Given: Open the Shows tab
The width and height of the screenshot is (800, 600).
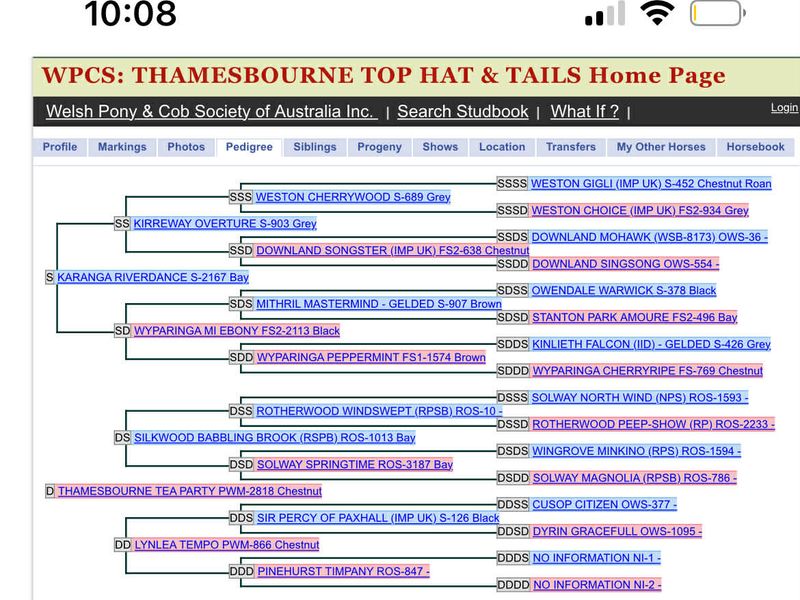Looking at the screenshot, I should [x=440, y=147].
